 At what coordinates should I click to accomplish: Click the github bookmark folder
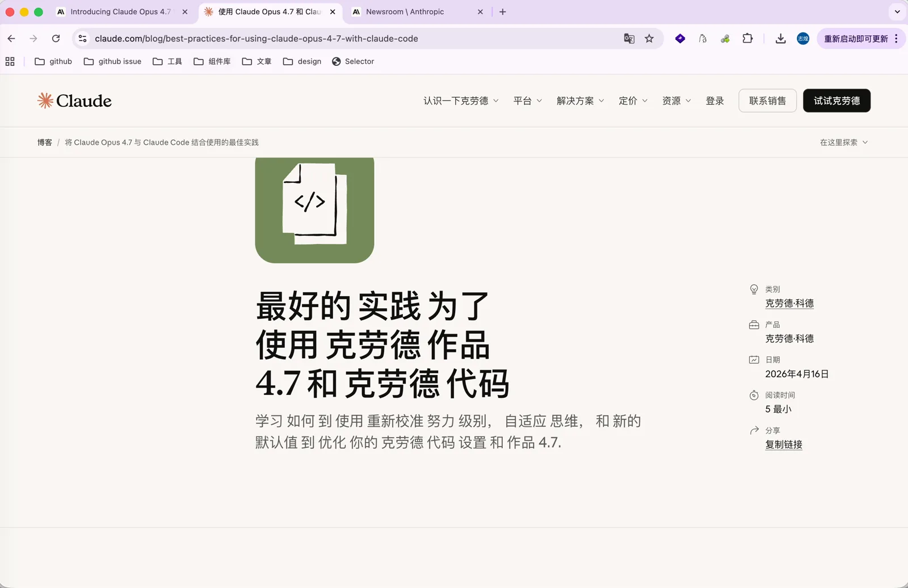tap(53, 61)
